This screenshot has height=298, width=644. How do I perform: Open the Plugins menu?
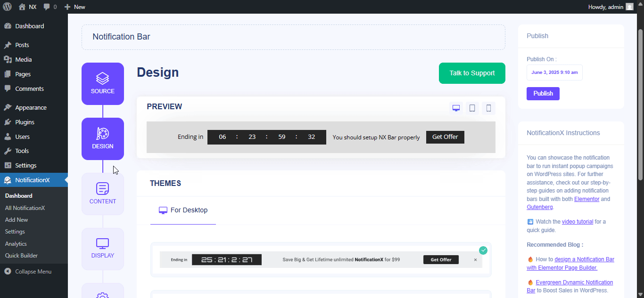(34, 122)
